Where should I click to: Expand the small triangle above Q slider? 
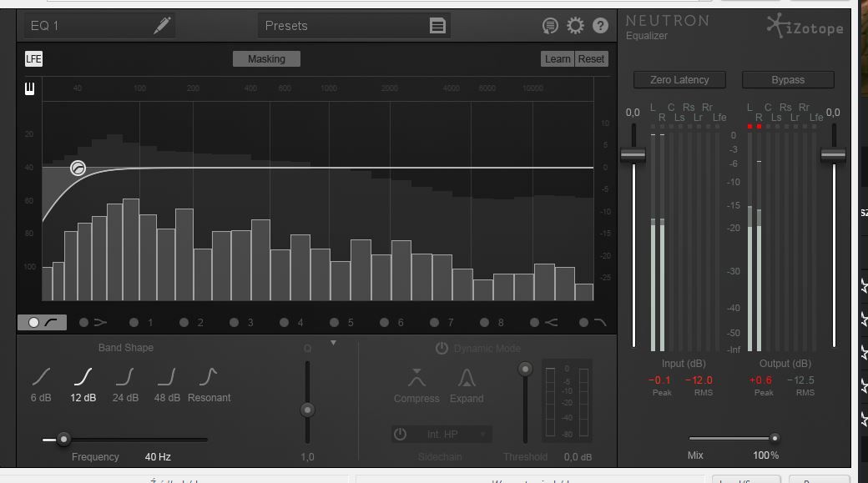tap(333, 343)
